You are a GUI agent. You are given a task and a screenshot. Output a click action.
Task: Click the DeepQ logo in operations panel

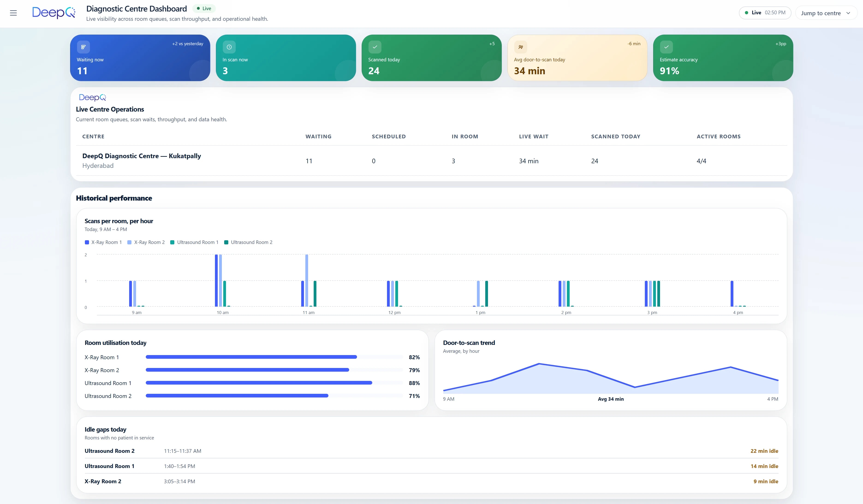[x=92, y=98]
